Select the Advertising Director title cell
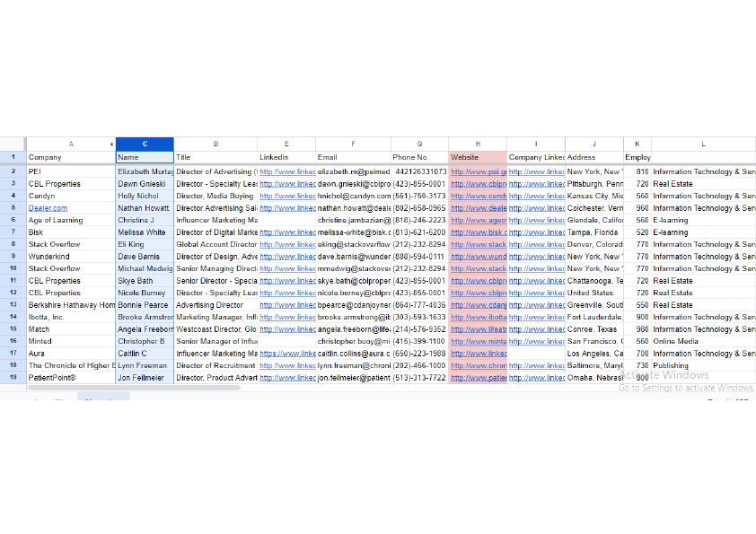The width and height of the screenshot is (756, 534). pyautogui.click(x=215, y=303)
